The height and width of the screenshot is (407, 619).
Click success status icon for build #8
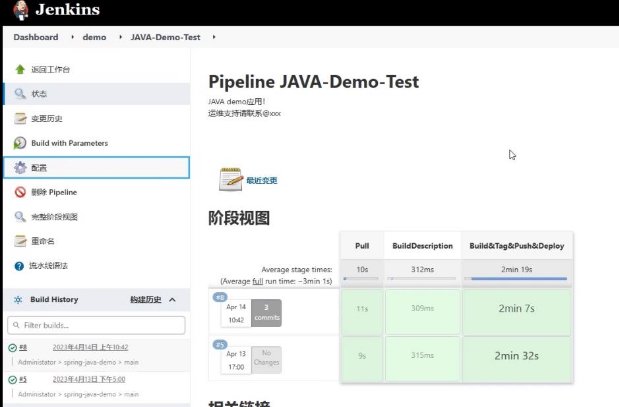pos(12,348)
